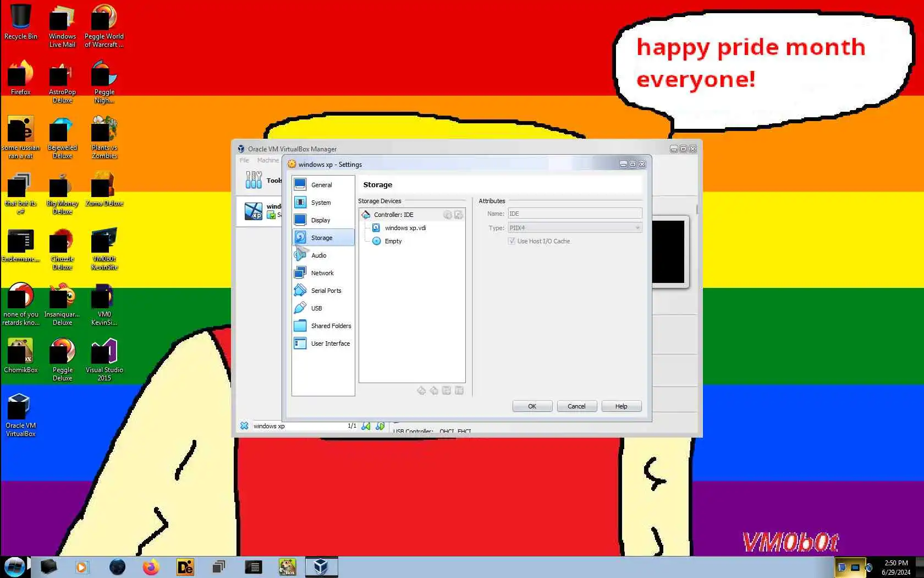Open the Audio settings category

pos(323,255)
